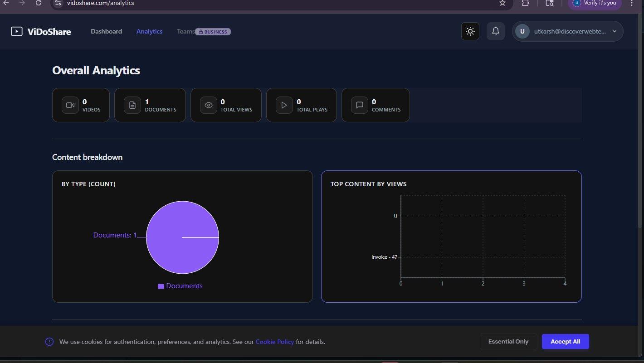This screenshot has width=644, height=363.
Task: Click the Overall Analytics heading
Action: [x=96, y=70]
